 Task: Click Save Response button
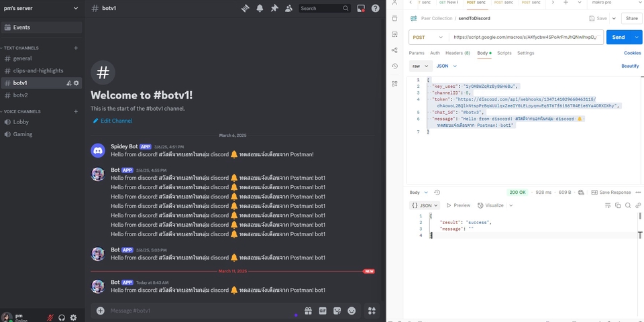pyautogui.click(x=610, y=193)
